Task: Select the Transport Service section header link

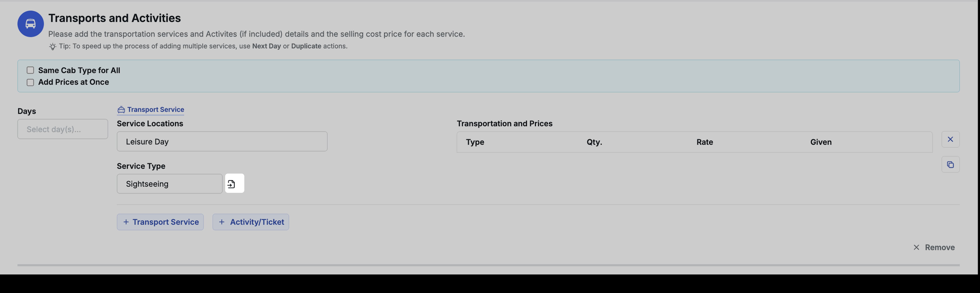Action: (x=155, y=110)
